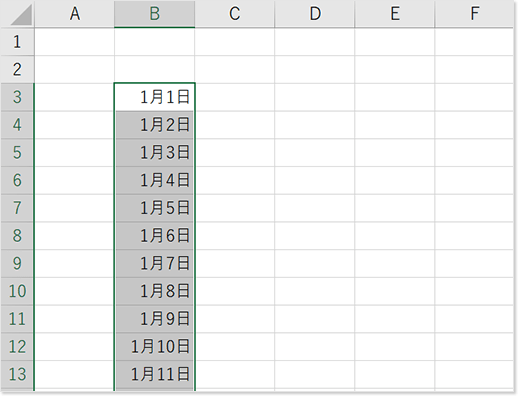Select column F header
Image resolution: width=518 pixels, height=400 pixels.
tap(474, 14)
